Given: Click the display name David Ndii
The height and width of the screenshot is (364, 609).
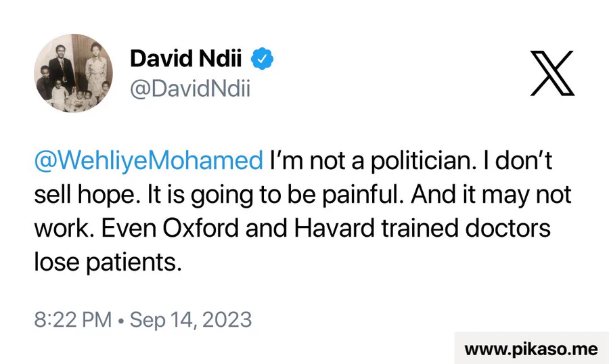Looking at the screenshot, I should coord(187,60).
